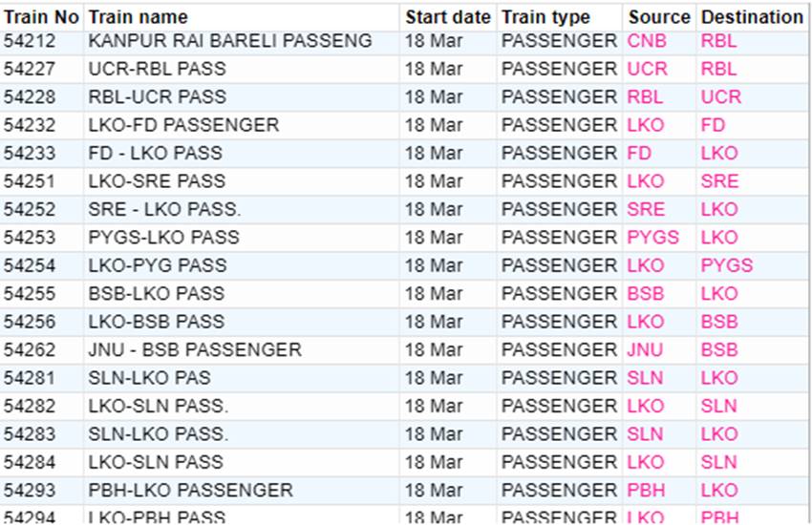Open the RBL destination link for train 54227
This screenshot has height=525, width=812.
coord(718,69)
